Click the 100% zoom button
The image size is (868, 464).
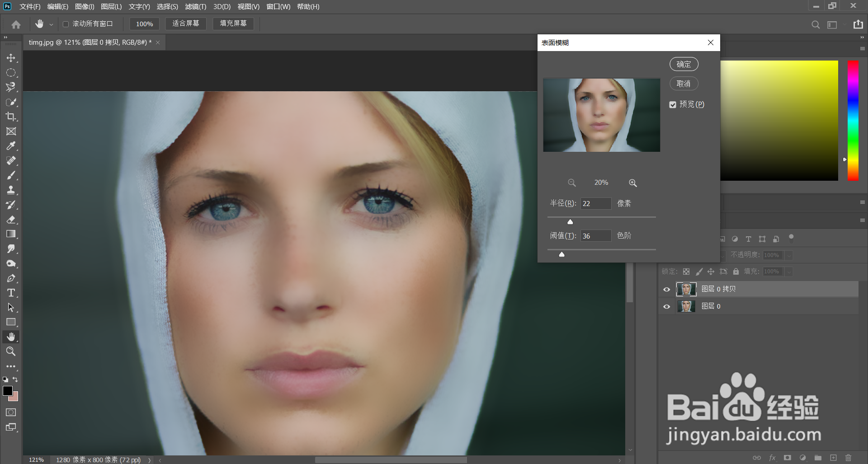click(145, 24)
